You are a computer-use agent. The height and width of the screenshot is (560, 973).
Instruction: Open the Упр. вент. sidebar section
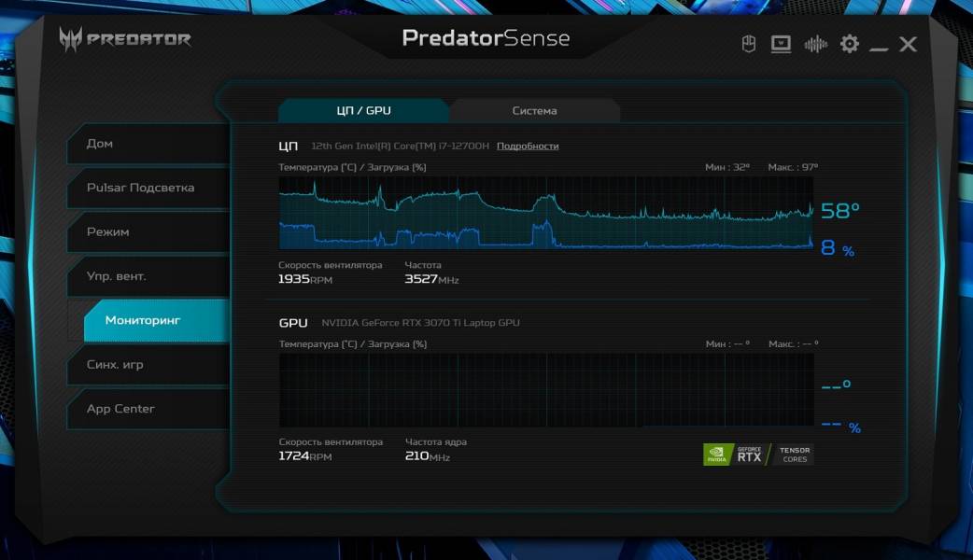[148, 276]
